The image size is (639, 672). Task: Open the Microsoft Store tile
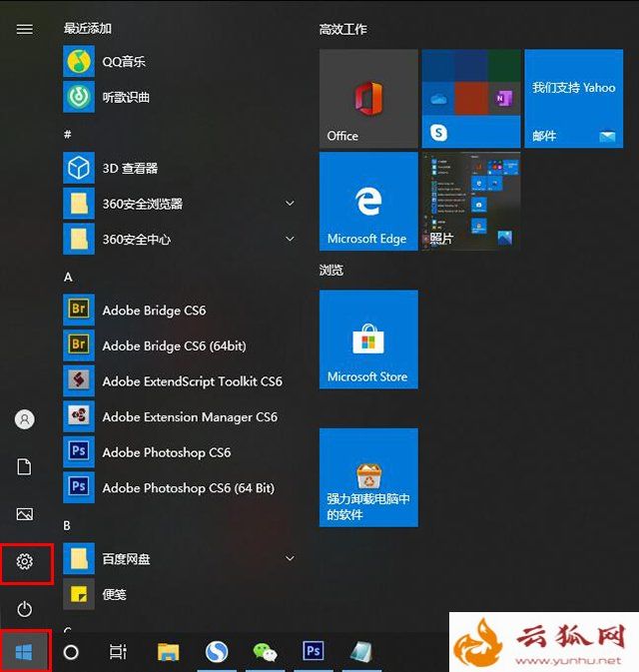click(x=368, y=339)
